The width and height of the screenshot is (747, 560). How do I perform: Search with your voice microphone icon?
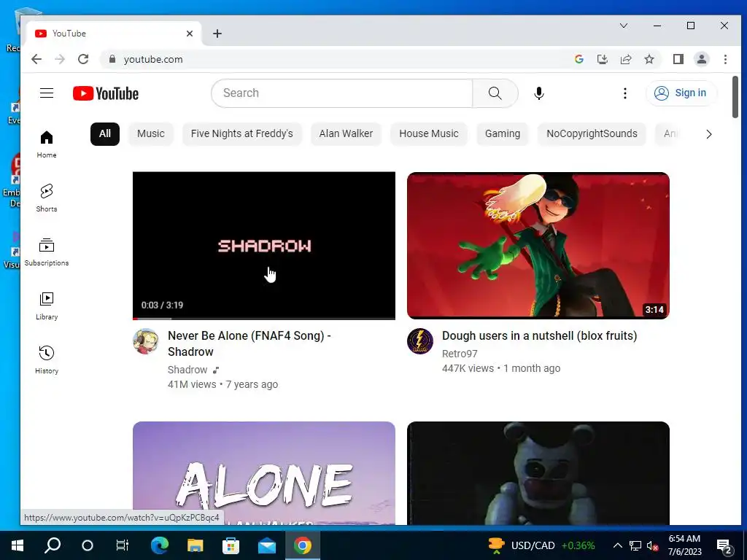click(x=539, y=93)
